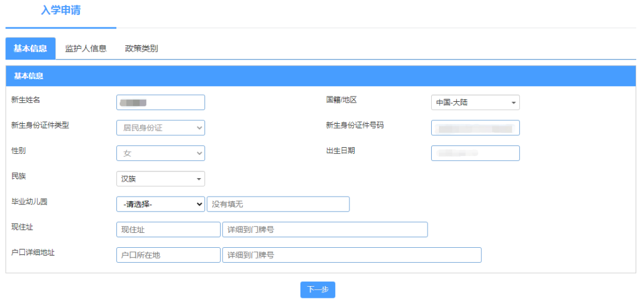This screenshot has height=302, width=644.
Task: Click the 没有填无 kindergarten text field
Action: point(278,204)
